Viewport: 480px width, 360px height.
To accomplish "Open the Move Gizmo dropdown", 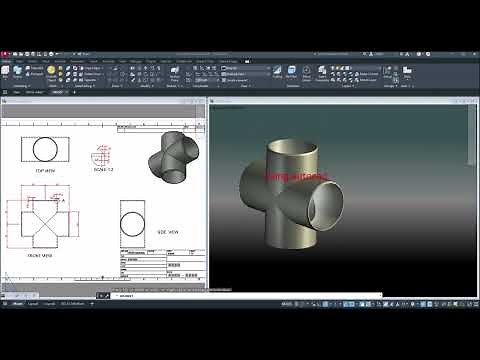I will point(306,74).
